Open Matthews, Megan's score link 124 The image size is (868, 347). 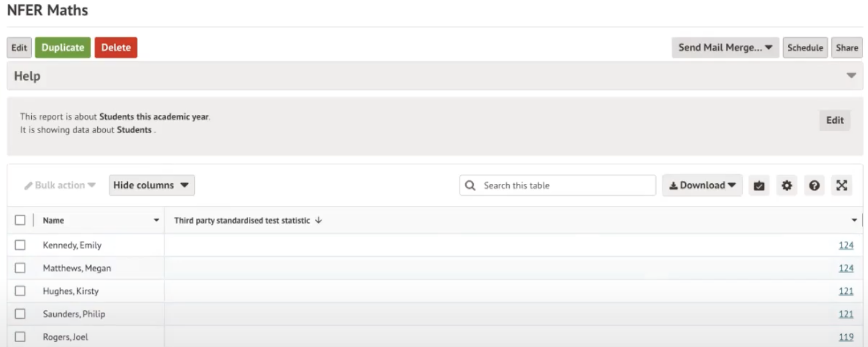pyautogui.click(x=846, y=268)
